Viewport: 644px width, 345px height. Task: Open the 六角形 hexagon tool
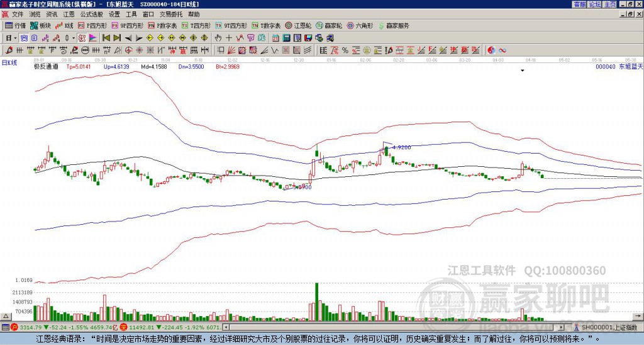[360, 25]
